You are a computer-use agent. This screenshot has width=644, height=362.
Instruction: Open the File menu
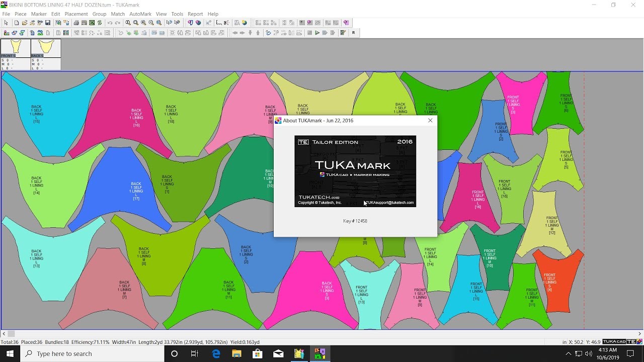pyautogui.click(x=6, y=14)
